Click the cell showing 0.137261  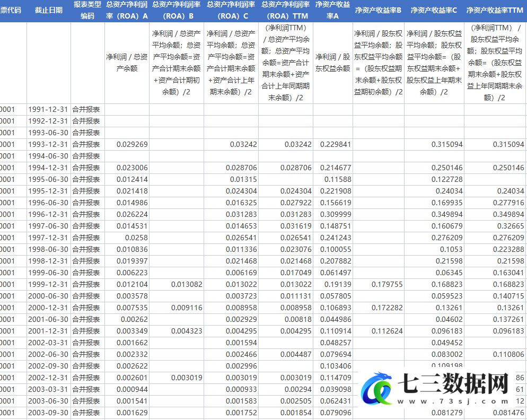(x=495, y=319)
